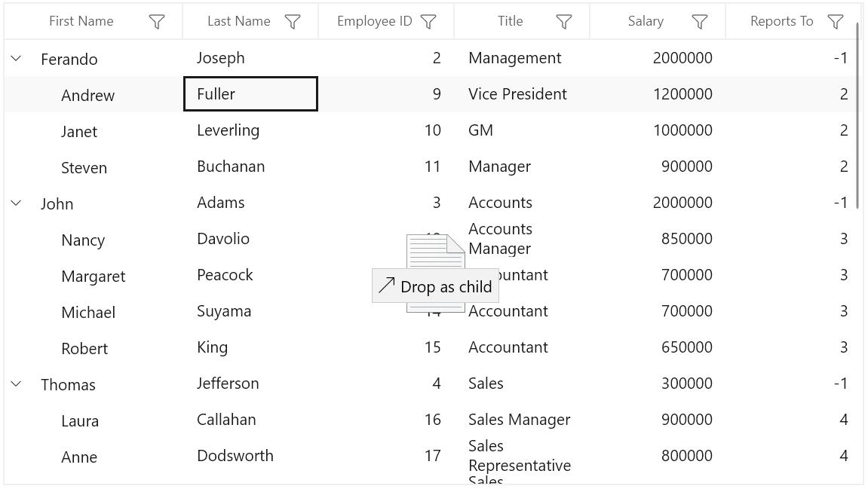Select the Robert King row

click(430, 347)
